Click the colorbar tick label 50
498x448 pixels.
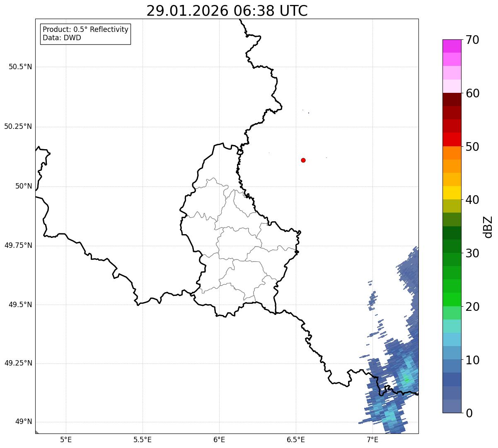coord(472,147)
